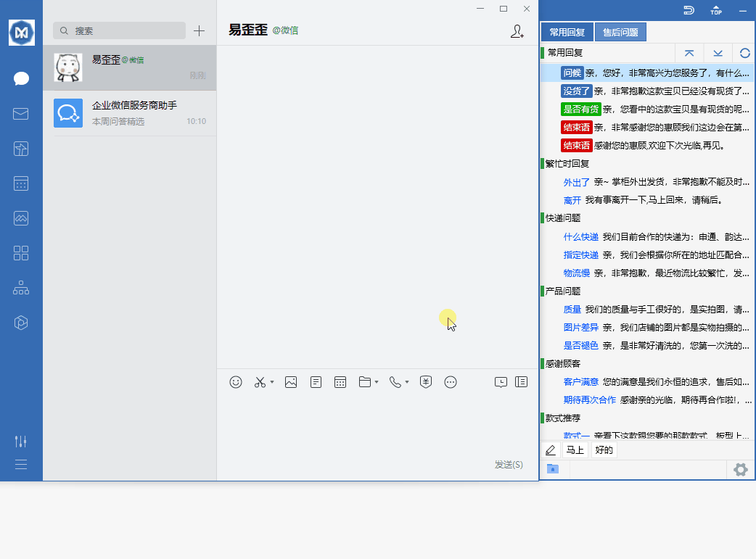Click the refresh icon in reply panel header

click(x=745, y=52)
